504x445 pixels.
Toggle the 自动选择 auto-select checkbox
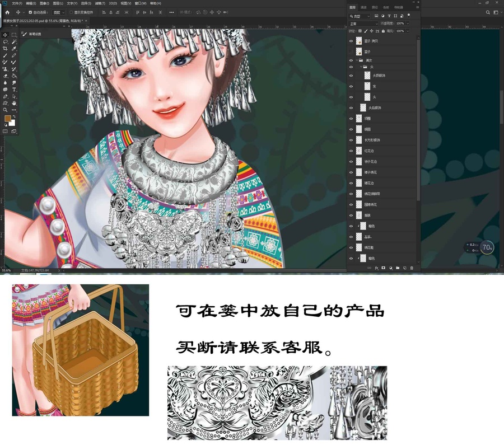coord(30,12)
